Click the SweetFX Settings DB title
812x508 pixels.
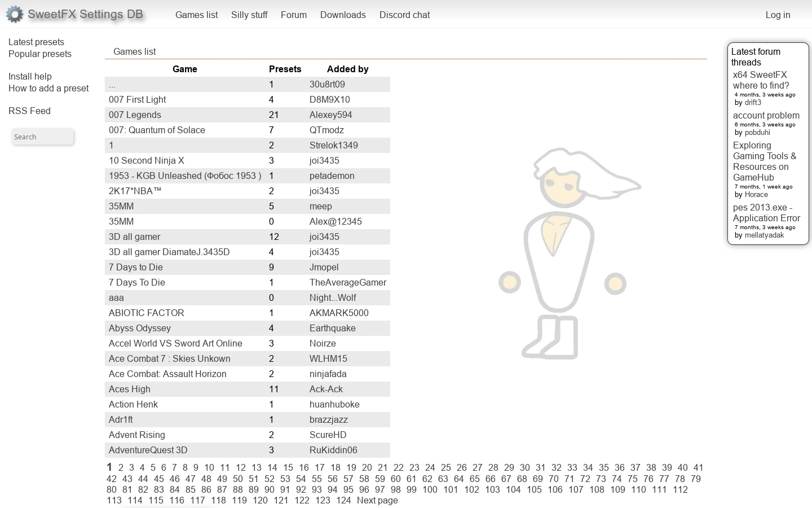[85, 14]
